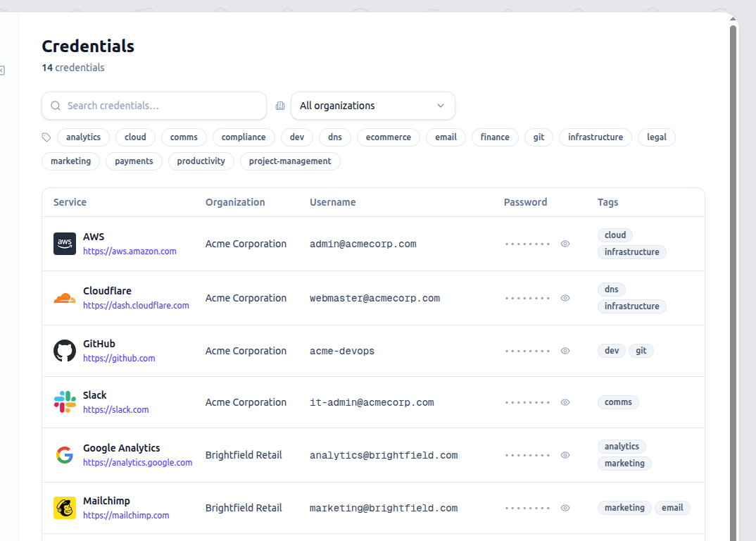Image resolution: width=756 pixels, height=541 pixels.
Task: Open the https://dash.cloudflare.com link
Action: pyautogui.click(x=136, y=306)
